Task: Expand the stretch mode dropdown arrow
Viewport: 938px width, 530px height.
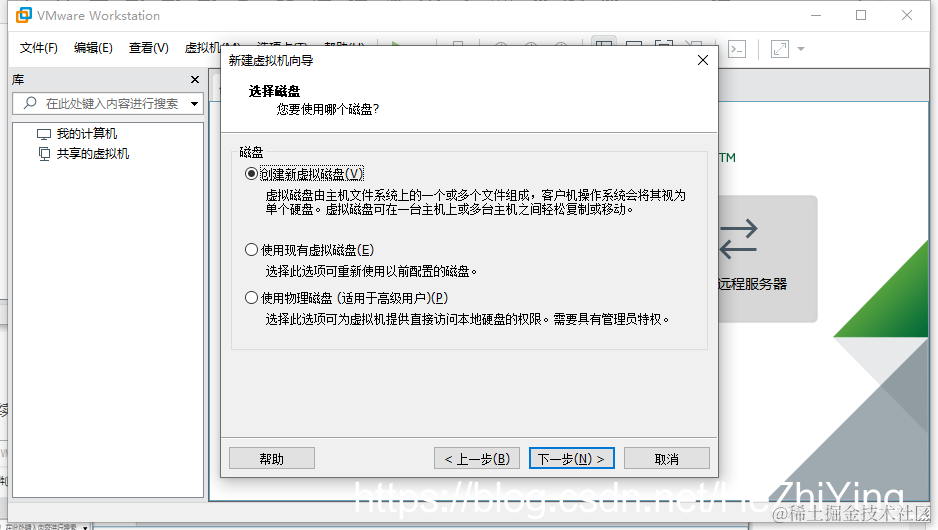Action: coord(801,49)
